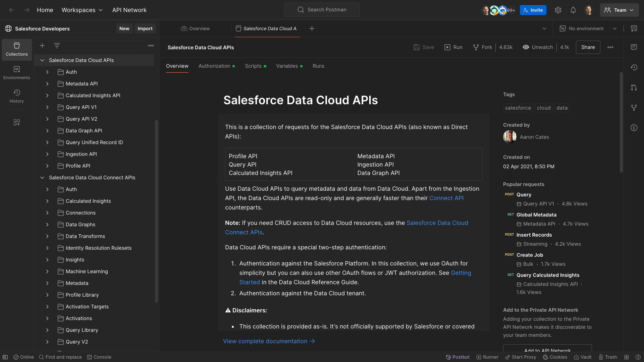Click the two-pane layout icon in status bar

pos(626,357)
